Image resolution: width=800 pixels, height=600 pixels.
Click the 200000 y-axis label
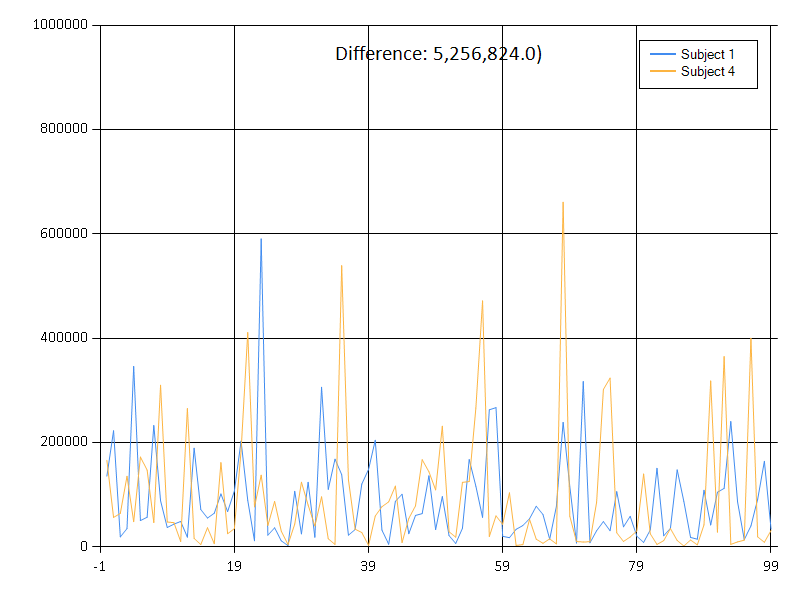(x=64, y=441)
